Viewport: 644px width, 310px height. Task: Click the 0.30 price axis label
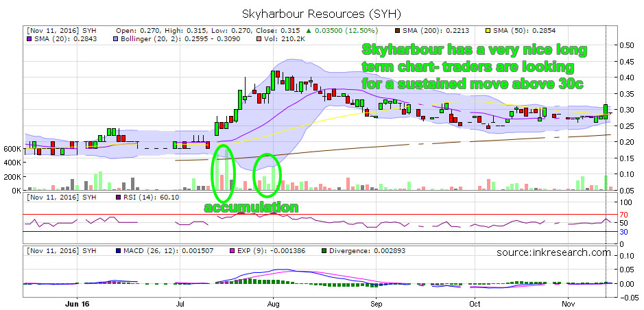coord(626,110)
